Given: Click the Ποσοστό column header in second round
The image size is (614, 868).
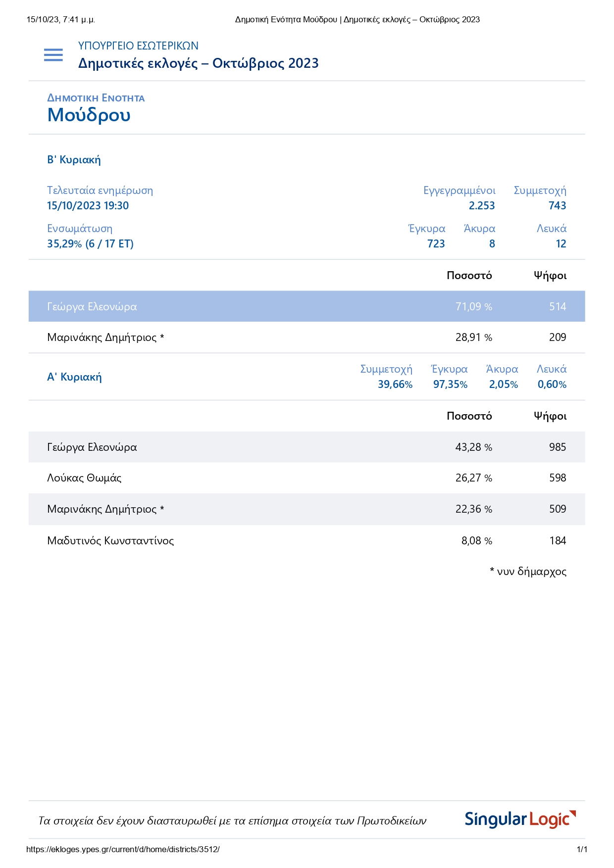Looking at the screenshot, I should coord(469,276).
